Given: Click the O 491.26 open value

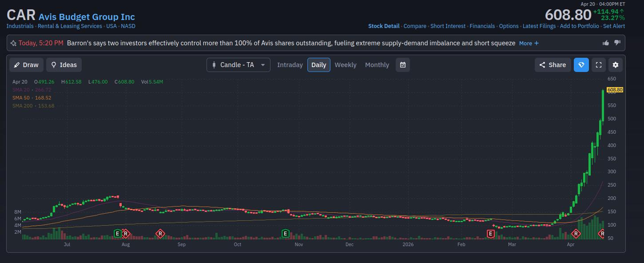Looking at the screenshot, I should (44, 82).
